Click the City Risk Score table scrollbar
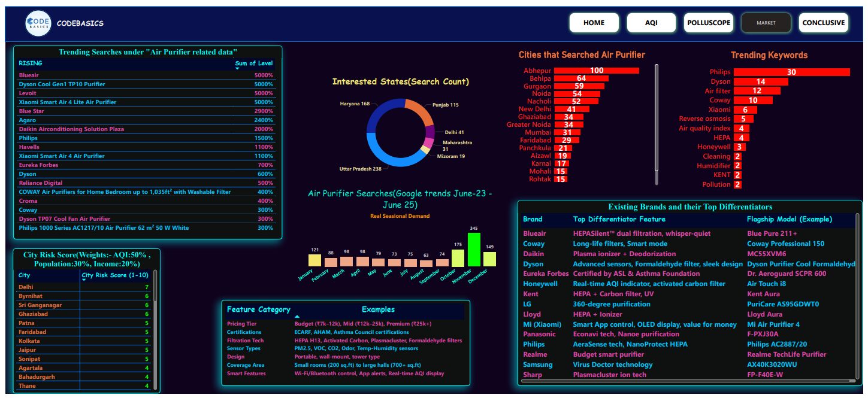Image resolution: width=868 pixels, height=398 pixels. 156,285
